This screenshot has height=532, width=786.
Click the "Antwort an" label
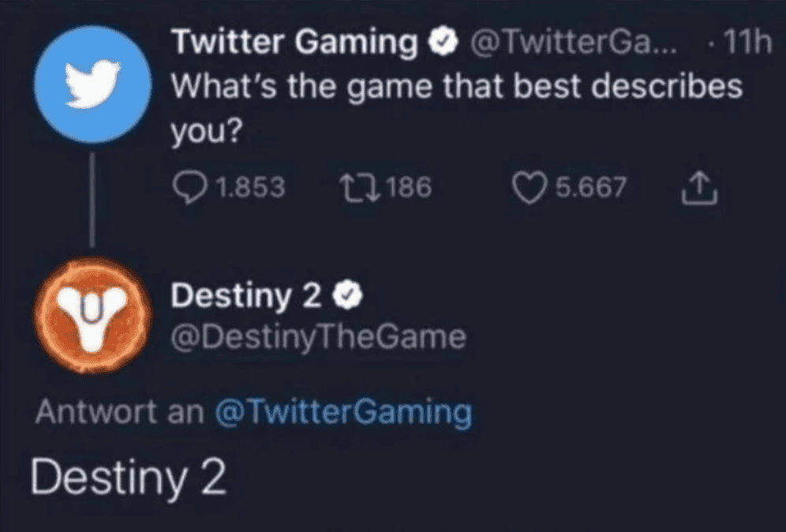click(x=118, y=411)
